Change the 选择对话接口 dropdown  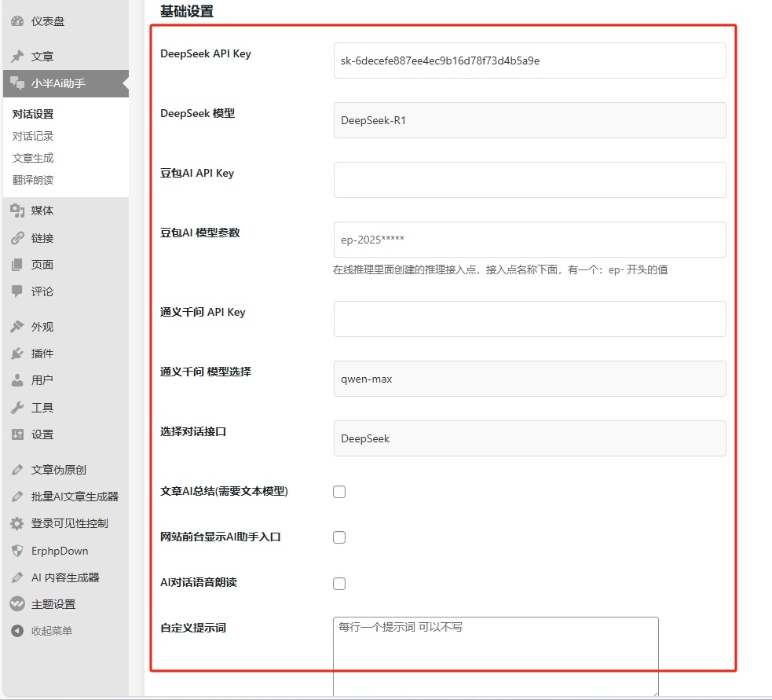(x=529, y=438)
